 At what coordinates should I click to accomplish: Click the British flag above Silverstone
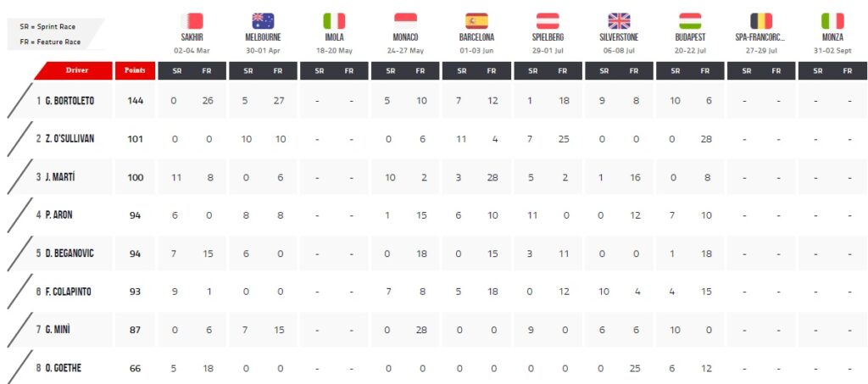point(619,21)
